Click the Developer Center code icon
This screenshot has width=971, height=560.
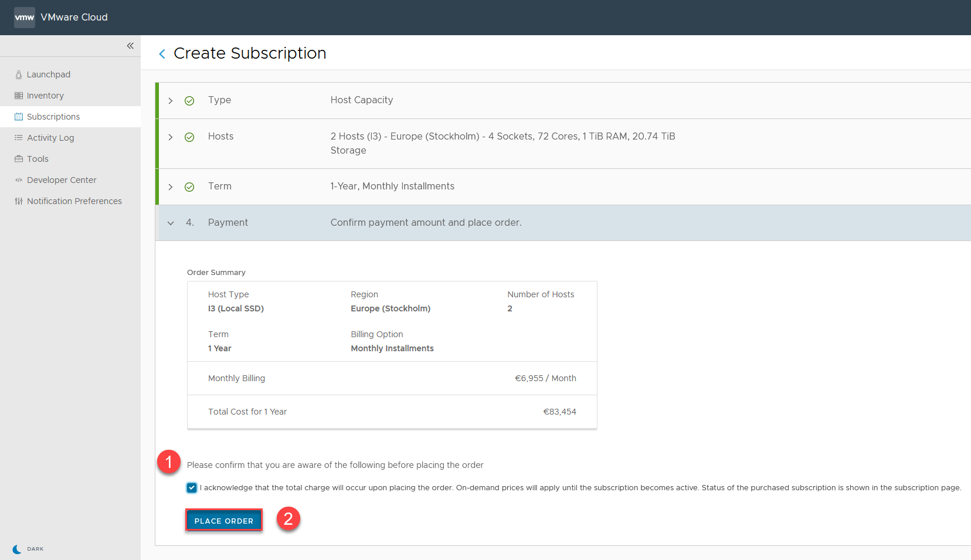19,180
